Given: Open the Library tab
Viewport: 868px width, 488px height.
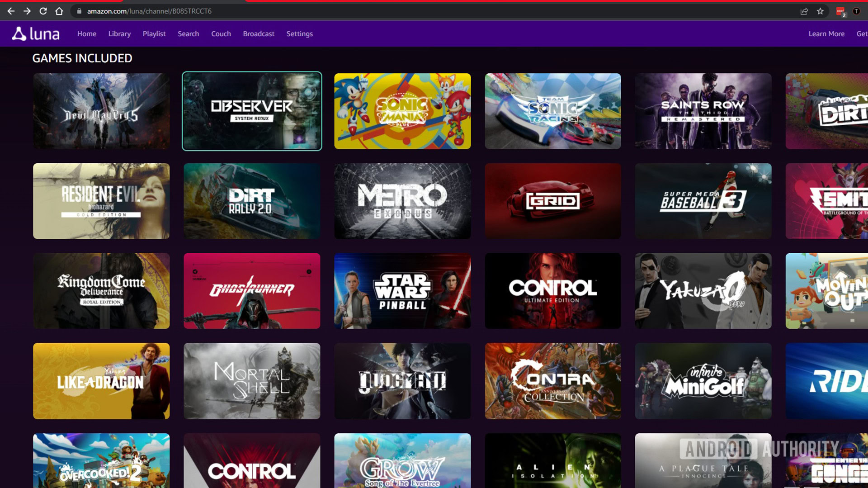Looking at the screenshot, I should coord(119,34).
